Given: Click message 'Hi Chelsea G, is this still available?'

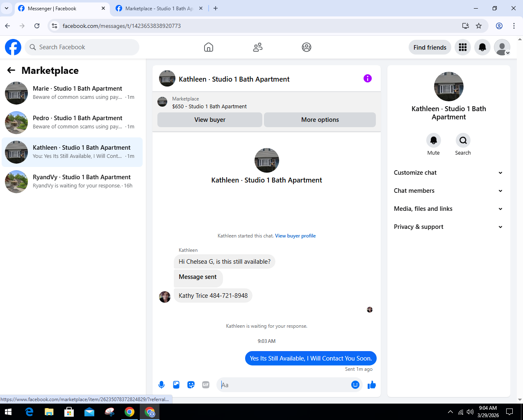Looking at the screenshot, I should pos(225,262).
